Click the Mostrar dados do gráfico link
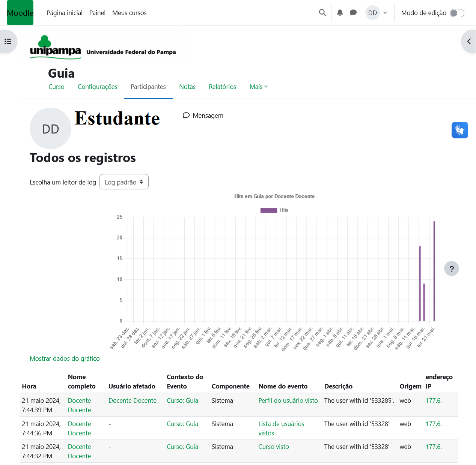Image resolution: width=476 pixels, height=465 pixels. (x=65, y=358)
